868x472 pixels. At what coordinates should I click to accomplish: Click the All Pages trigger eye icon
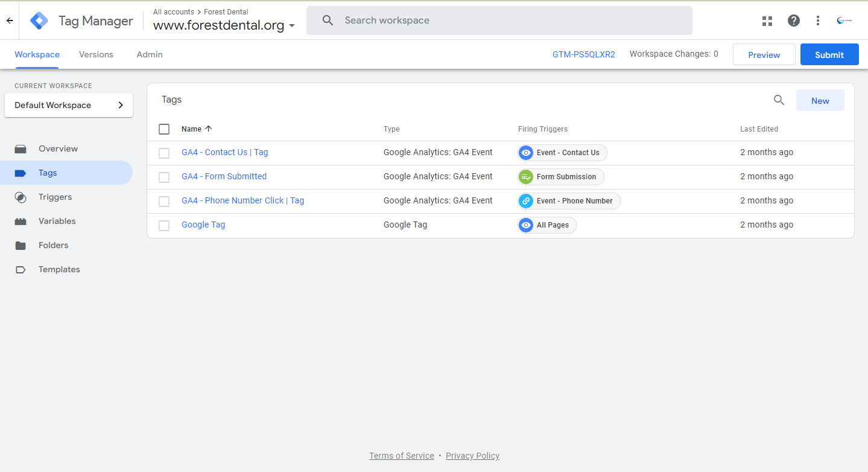[526, 225]
